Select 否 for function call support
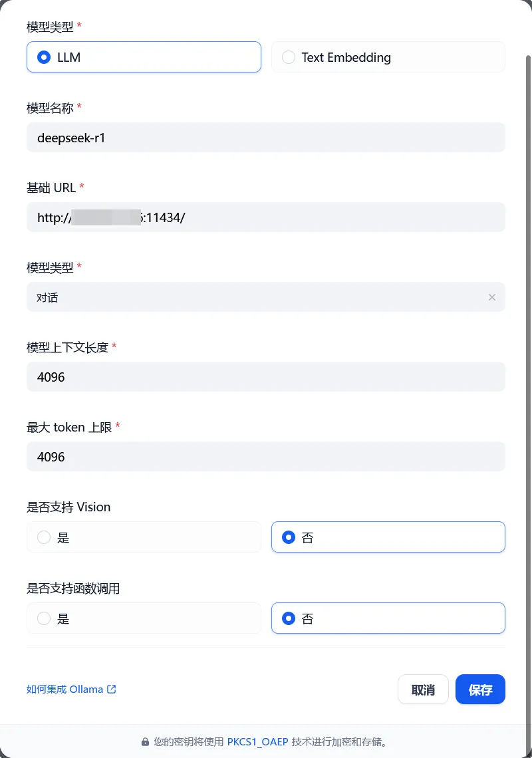This screenshot has height=758, width=532. tap(388, 618)
